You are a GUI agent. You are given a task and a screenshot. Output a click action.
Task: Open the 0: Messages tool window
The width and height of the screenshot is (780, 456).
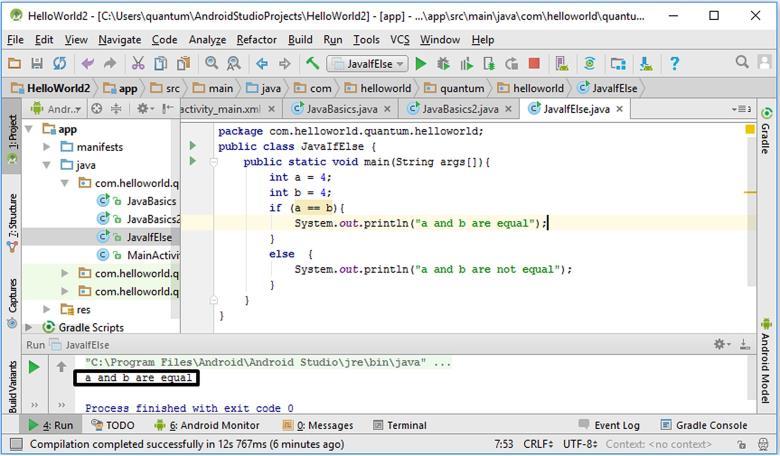tap(318, 425)
